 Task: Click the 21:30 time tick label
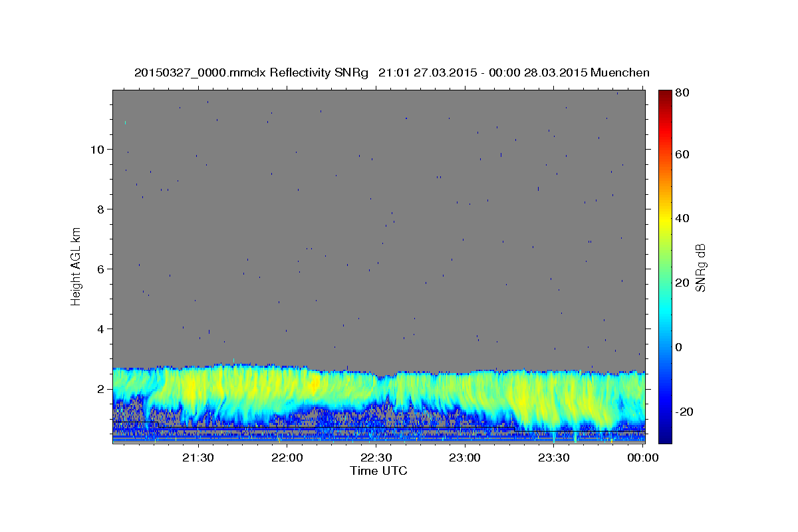198,458
